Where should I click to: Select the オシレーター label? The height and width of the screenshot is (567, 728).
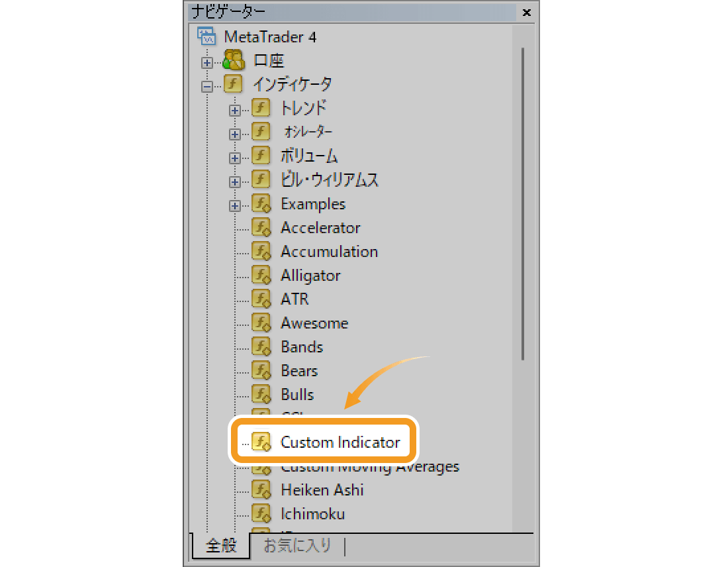[x=308, y=132]
